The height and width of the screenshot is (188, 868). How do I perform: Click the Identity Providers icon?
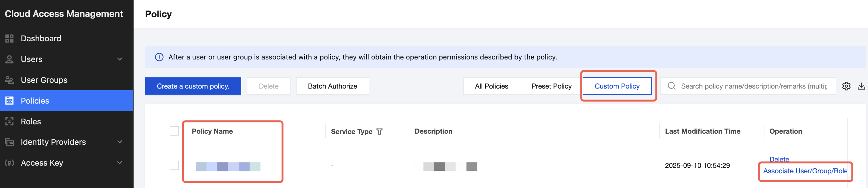click(10, 142)
